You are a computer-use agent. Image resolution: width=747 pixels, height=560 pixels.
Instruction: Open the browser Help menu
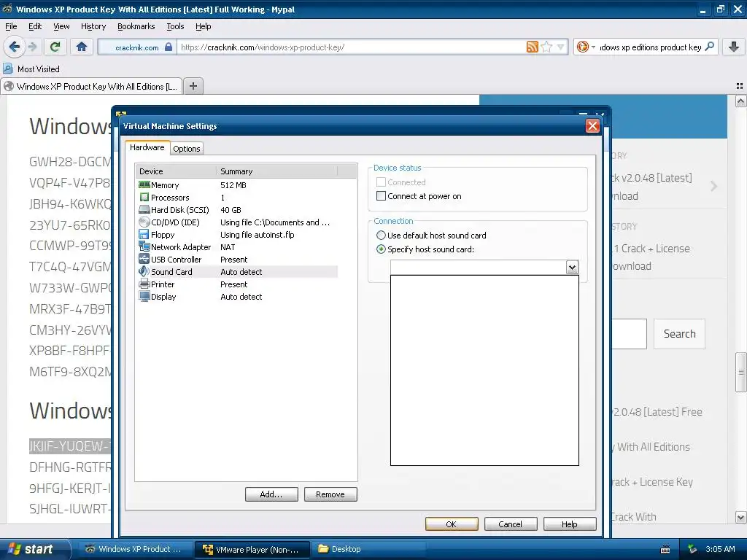(x=204, y=26)
